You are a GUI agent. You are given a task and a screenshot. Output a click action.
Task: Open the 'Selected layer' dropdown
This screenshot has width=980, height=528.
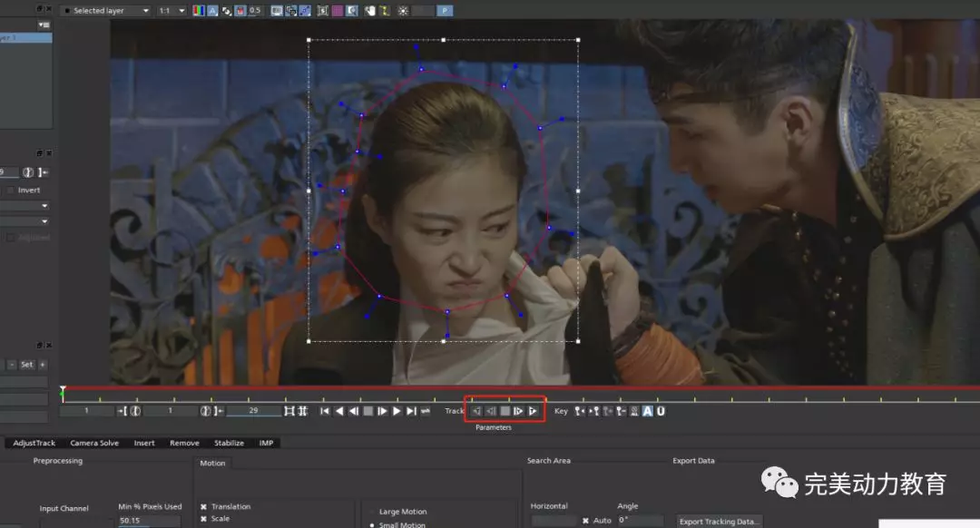(106, 11)
